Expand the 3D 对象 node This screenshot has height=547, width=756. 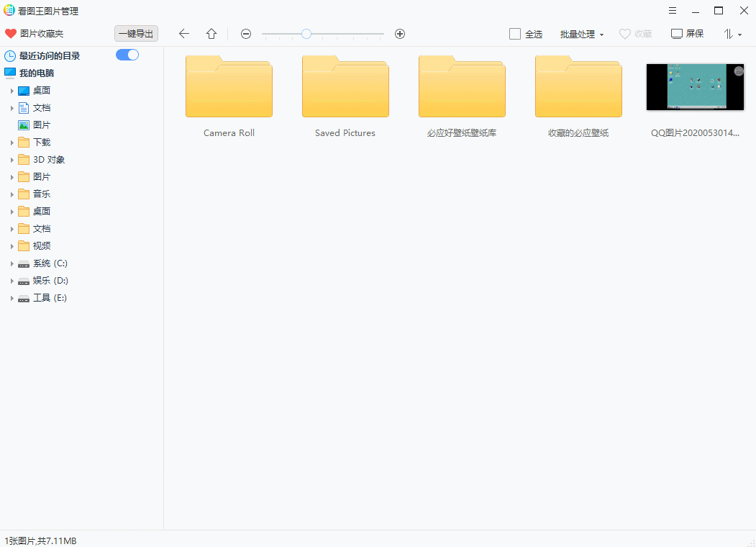[12, 160]
